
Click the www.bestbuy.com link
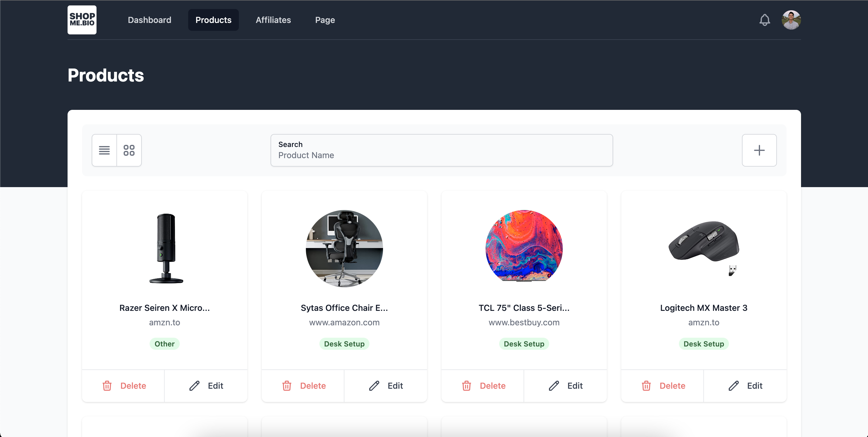coord(524,322)
